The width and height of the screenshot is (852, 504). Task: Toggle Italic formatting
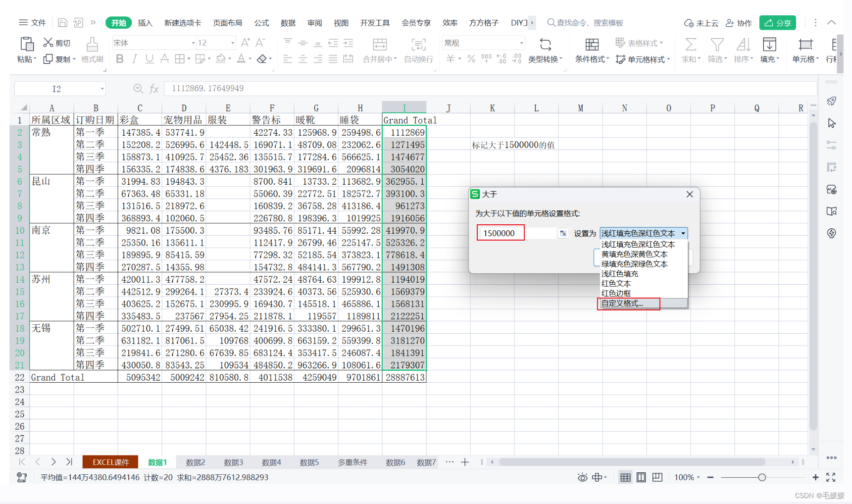pos(134,59)
